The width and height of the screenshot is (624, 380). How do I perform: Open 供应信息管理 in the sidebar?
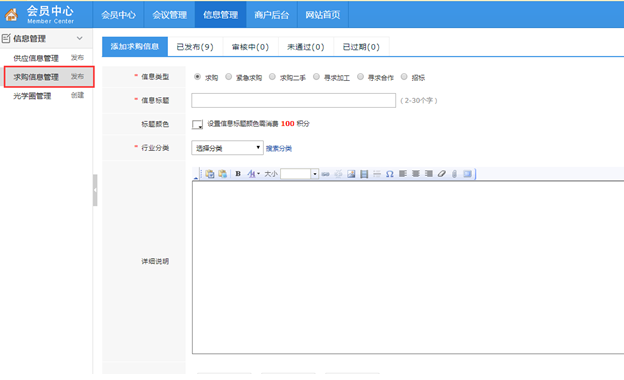(x=36, y=58)
